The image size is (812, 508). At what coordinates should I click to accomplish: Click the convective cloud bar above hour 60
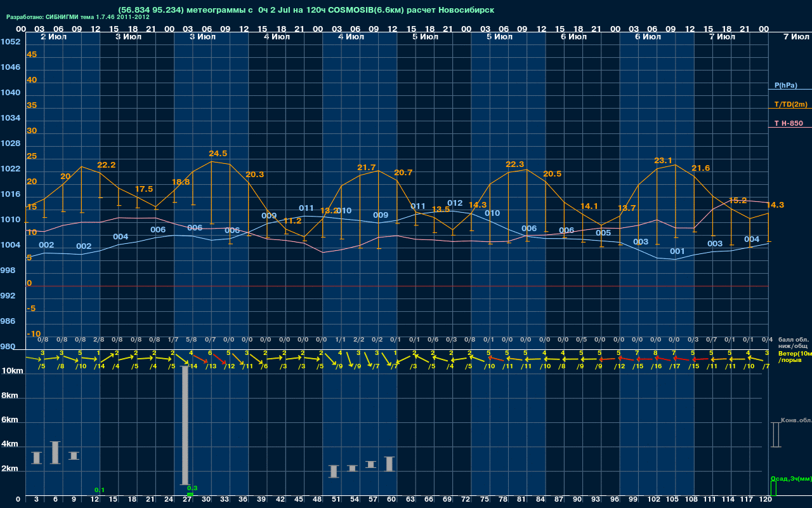tap(390, 464)
